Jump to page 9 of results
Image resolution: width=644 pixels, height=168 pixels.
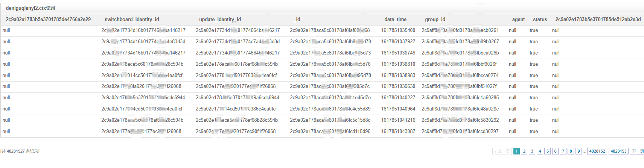[579, 151]
